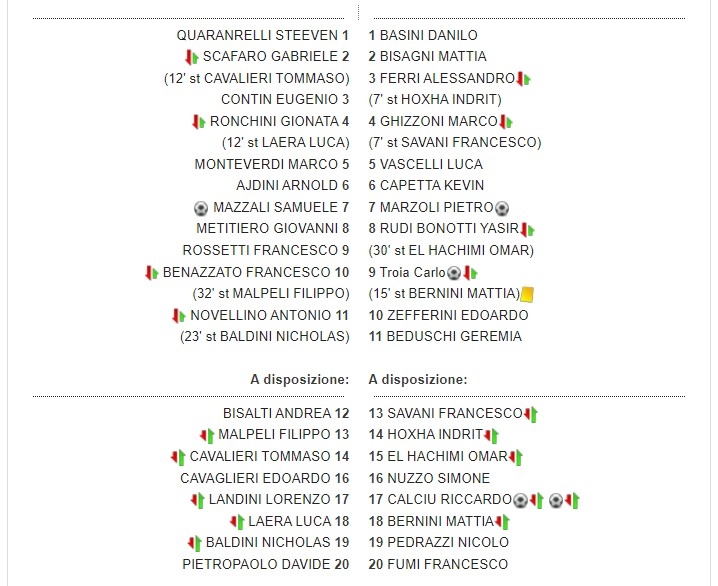Screen dimensions: 718x586
Task: Click left A disposizione heading
Action: pyautogui.click(x=299, y=380)
